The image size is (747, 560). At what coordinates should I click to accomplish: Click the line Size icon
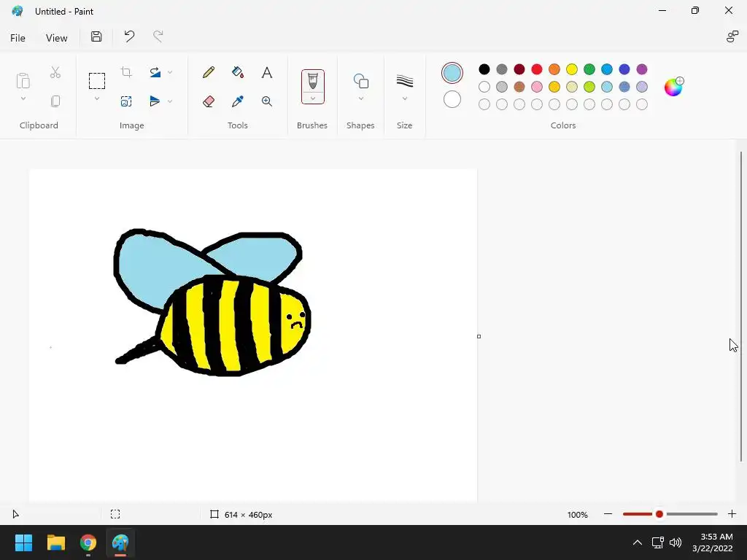pyautogui.click(x=404, y=81)
